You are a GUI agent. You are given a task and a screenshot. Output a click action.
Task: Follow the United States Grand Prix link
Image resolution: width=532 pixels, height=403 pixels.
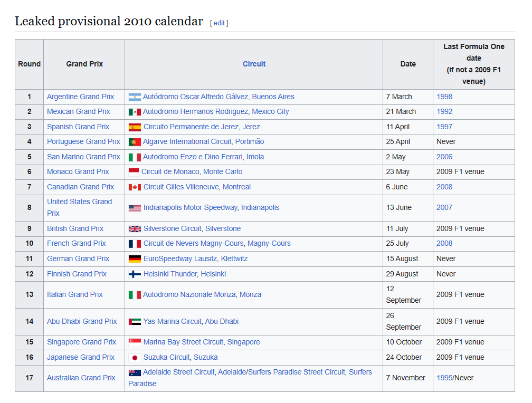(79, 207)
